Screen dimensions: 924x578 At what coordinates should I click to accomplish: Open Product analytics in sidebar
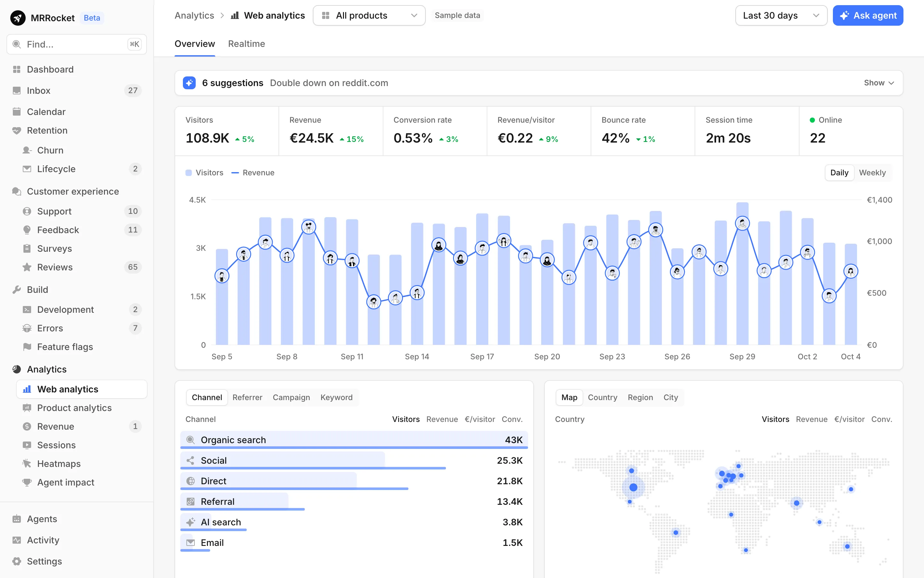[x=82, y=408]
